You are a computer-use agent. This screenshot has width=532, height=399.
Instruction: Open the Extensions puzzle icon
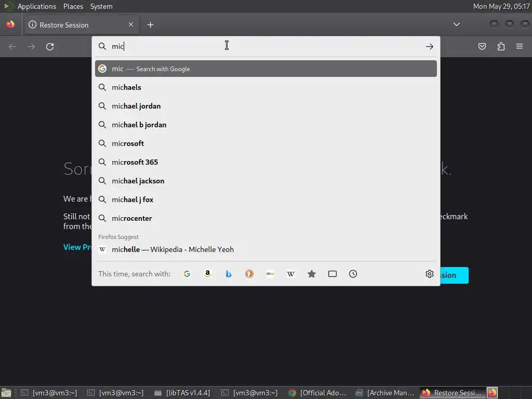501,46
